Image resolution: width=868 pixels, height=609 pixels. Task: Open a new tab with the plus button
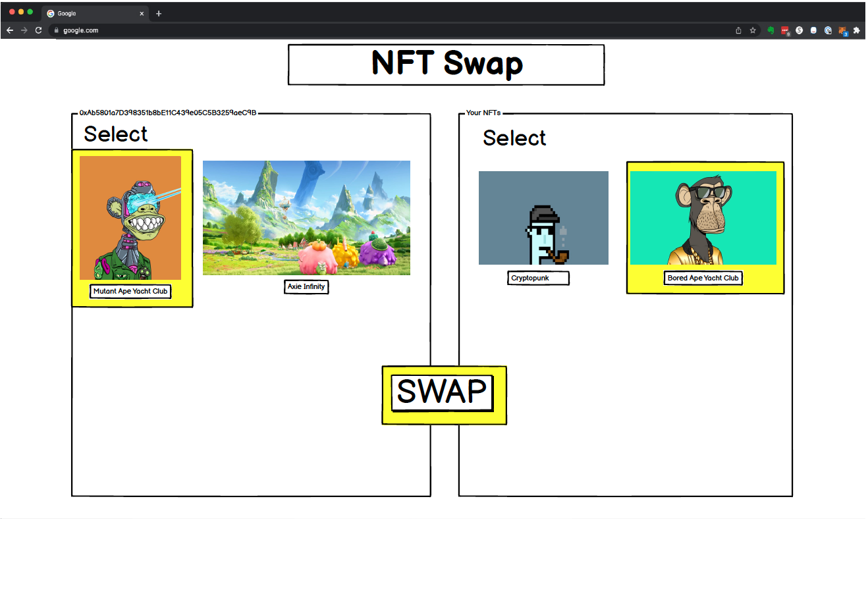pos(159,13)
